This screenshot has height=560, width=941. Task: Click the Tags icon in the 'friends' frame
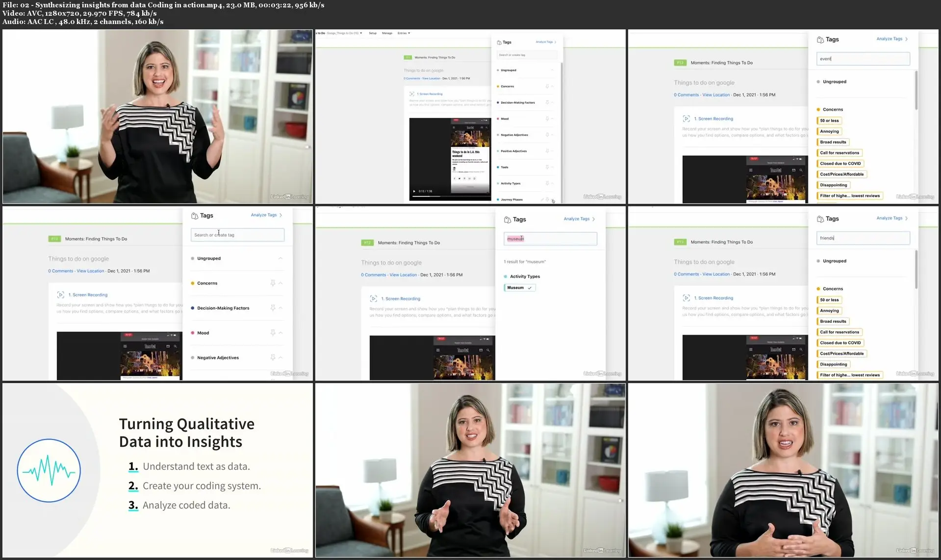[x=820, y=219]
